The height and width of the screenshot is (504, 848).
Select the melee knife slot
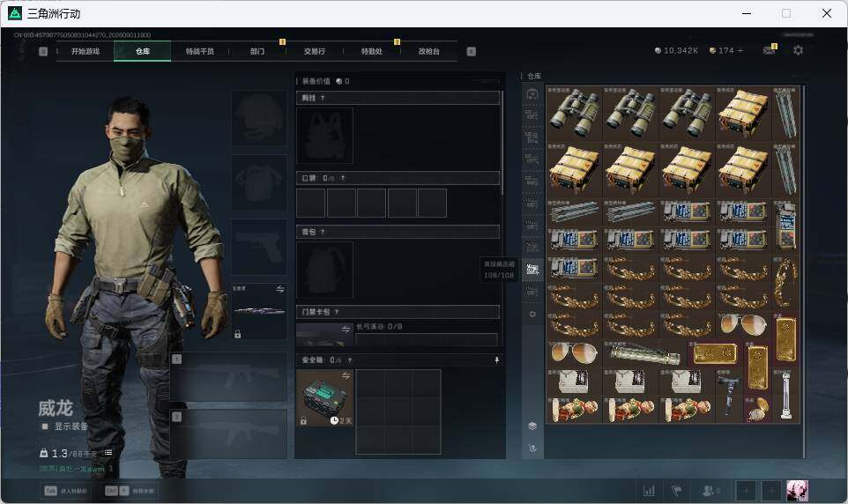tap(259, 311)
